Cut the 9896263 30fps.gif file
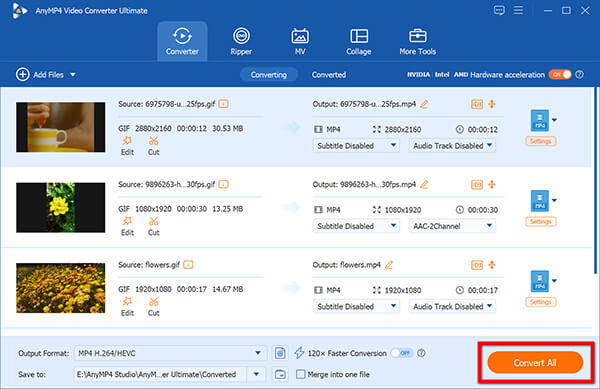This screenshot has height=389, width=600. (153, 226)
